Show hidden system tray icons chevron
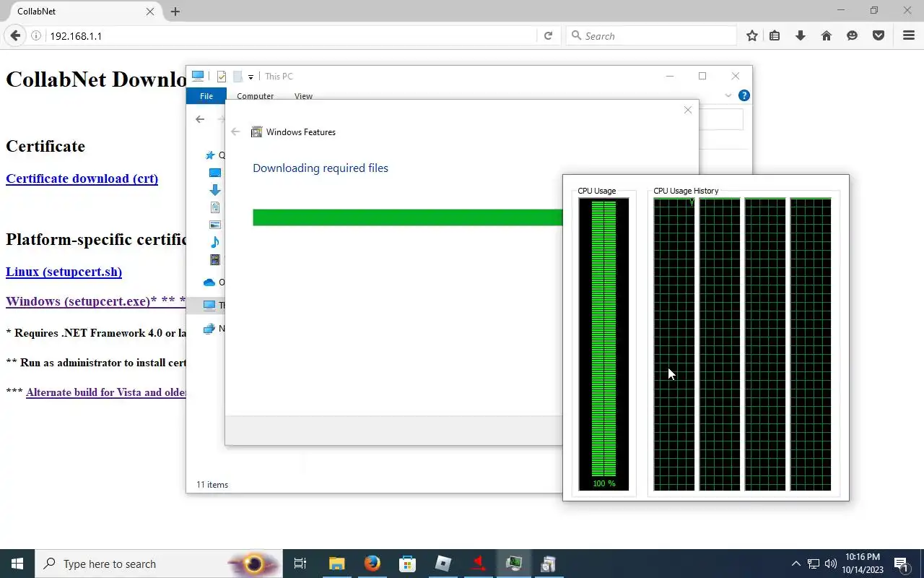Screen dimensions: 924x578 click(x=796, y=564)
